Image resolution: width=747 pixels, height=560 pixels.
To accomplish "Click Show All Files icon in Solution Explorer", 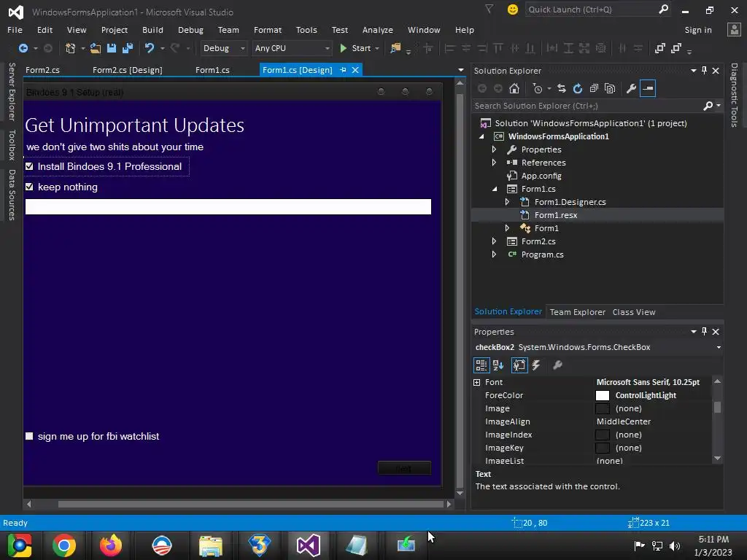I will pos(610,88).
